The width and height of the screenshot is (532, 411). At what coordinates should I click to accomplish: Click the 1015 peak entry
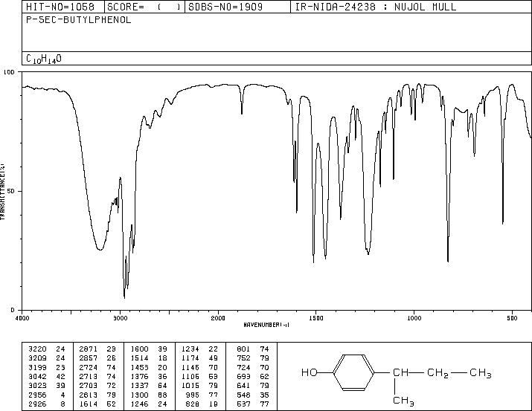click(x=199, y=386)
